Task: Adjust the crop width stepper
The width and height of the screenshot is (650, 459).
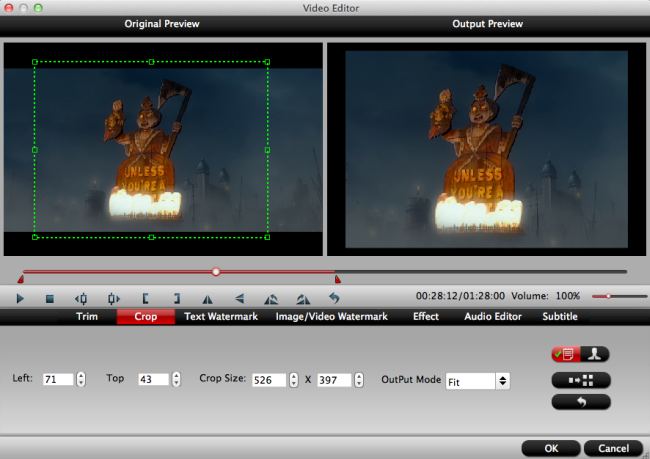Action: pyautogui.click(x=293, y=380)
